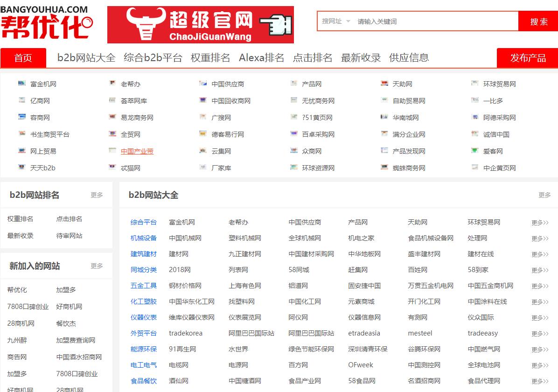The width and height of the screenshot is (558, 392).
Task: Expand 更多>> for the 外贸平台 row
Action: pyautogui.click(x=540, y=334)
